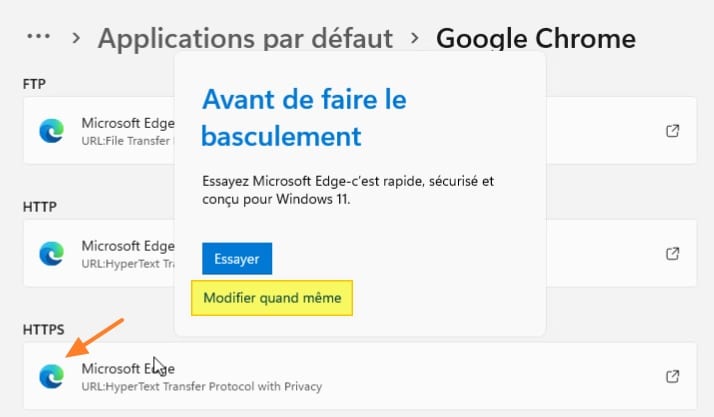Click the Edge icon in the HTTPS row
Screen dimensions: 714x417
tap(51, 376)
